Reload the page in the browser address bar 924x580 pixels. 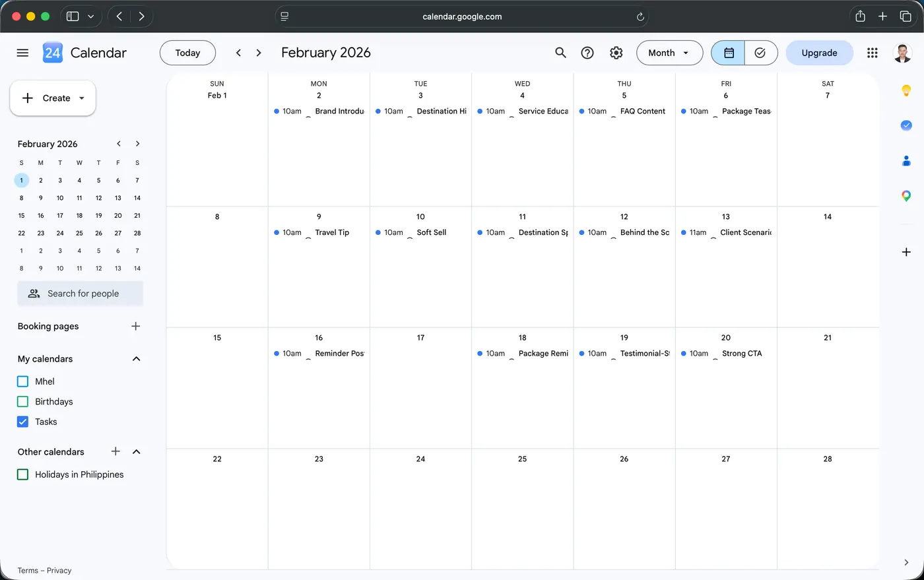(640, 16)
